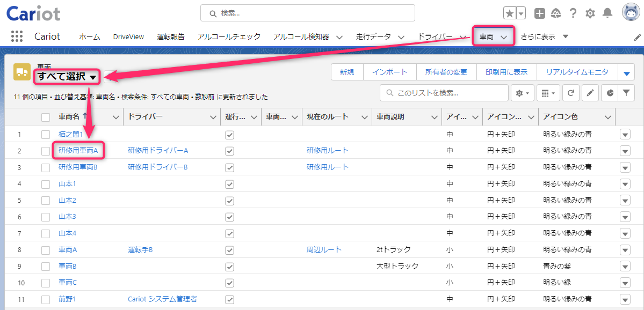Expand 車両 tab chevron
The image size is (644, 310).
point(505,37)
